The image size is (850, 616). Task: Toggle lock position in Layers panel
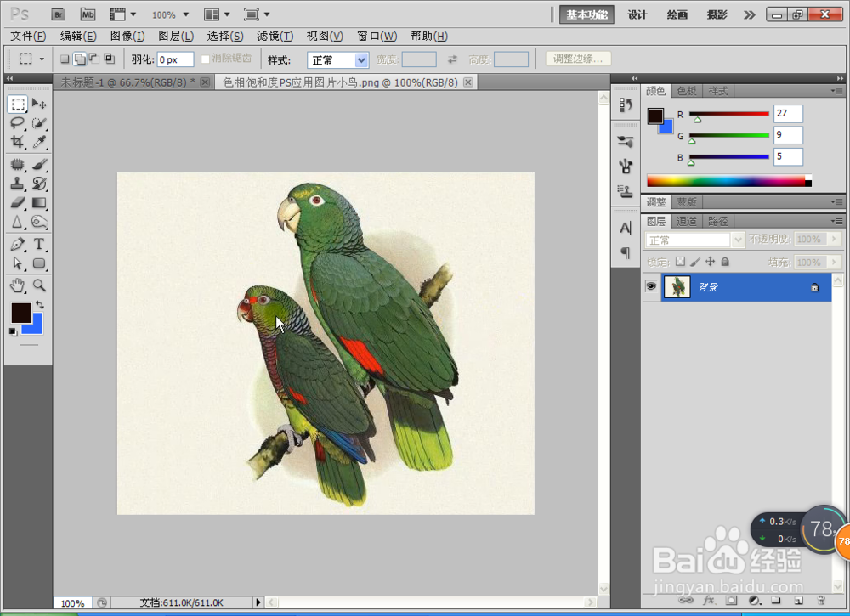pyautogui.click(x=710, y=262)
